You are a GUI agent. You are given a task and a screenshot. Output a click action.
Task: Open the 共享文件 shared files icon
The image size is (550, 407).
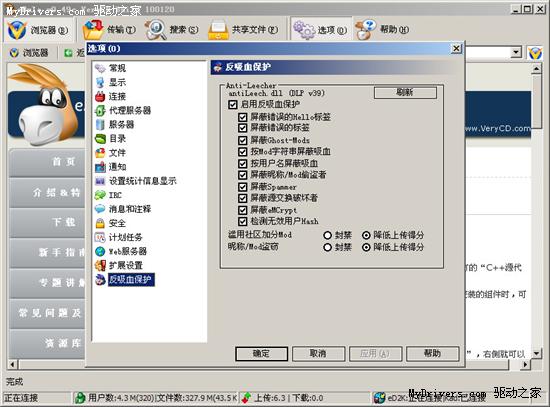click(x=218, y=29)
